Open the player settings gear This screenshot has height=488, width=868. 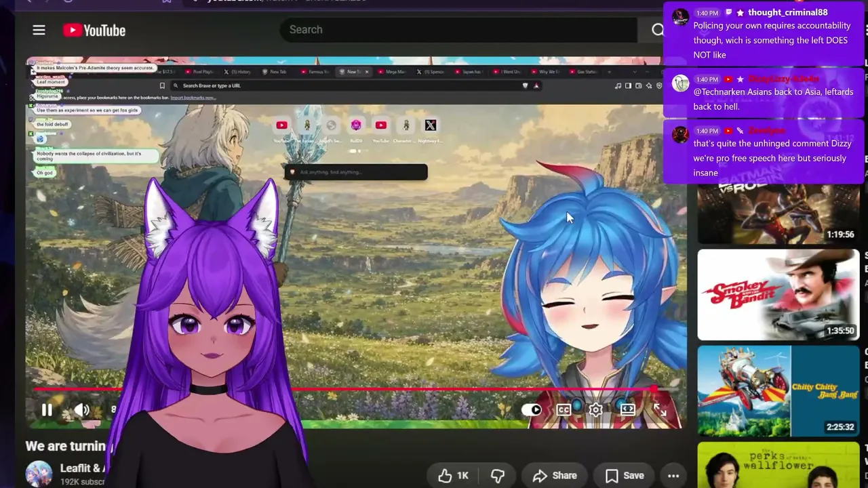pos(595,409)
